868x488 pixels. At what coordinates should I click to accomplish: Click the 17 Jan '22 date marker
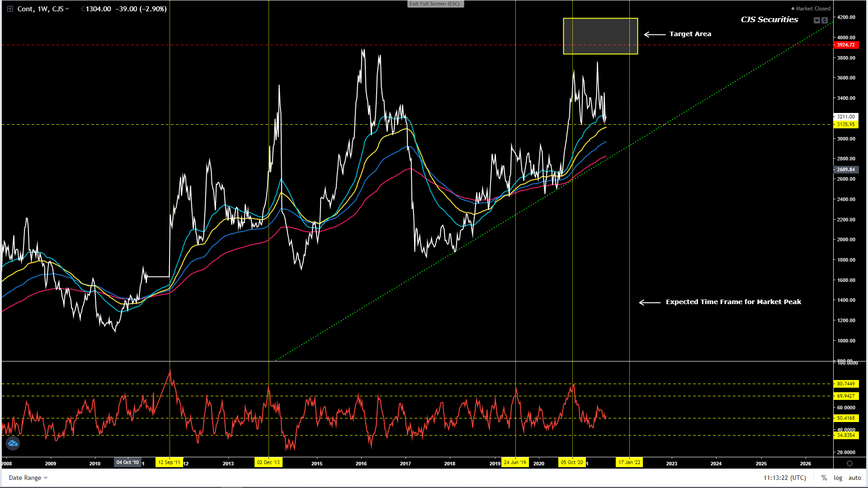point(629,462)
